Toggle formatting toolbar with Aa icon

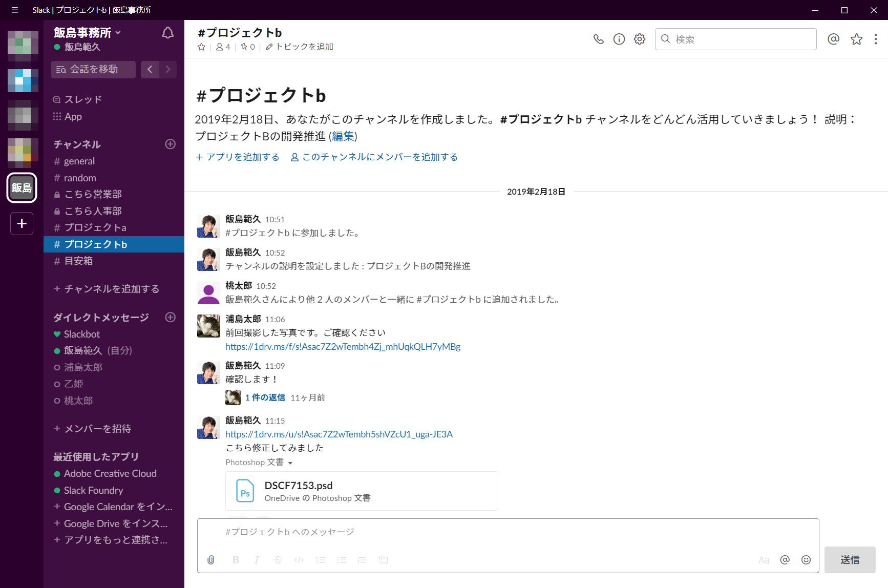(764, 560)
